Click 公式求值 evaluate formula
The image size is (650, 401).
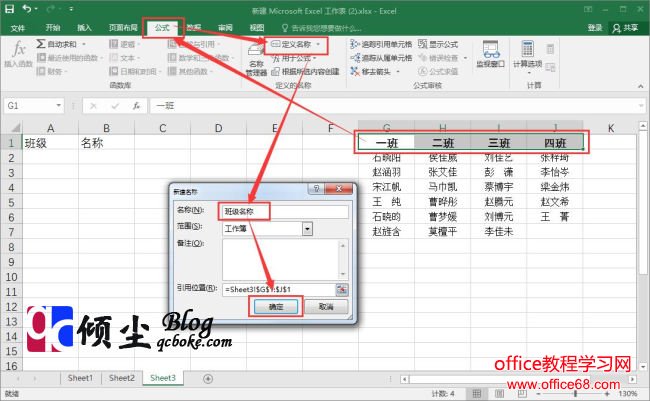tap(438, 71)
